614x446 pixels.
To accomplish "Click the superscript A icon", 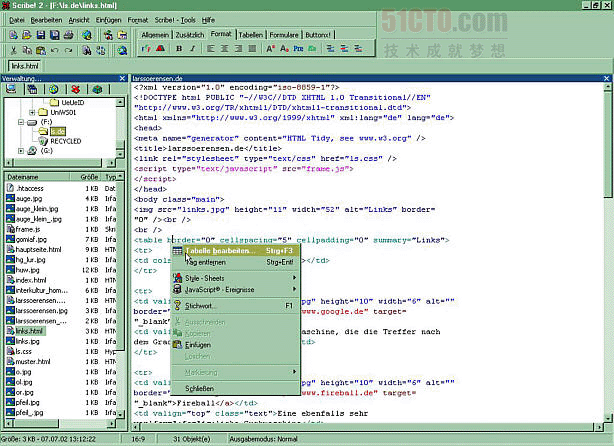I will tap(271, 49).
